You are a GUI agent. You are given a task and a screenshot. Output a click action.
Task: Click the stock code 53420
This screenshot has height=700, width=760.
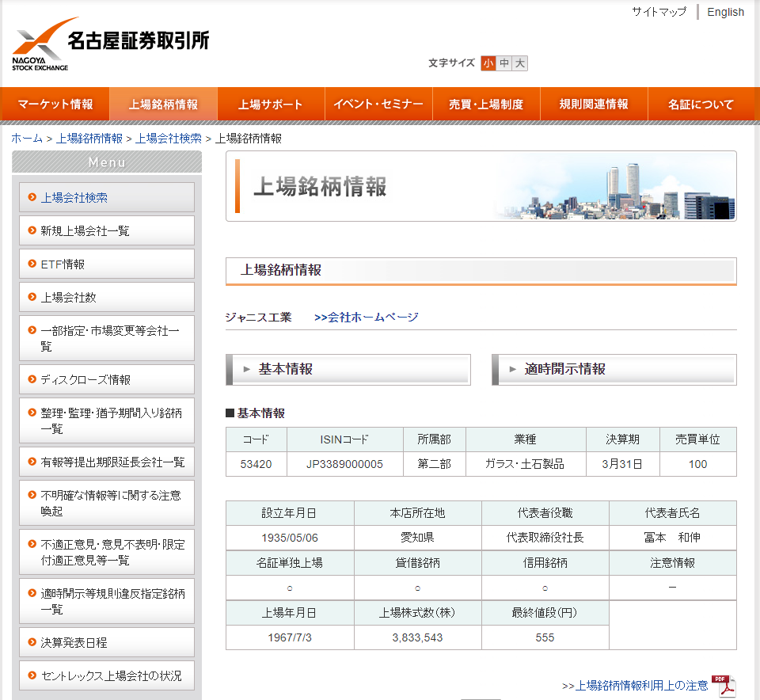tap(256, 464)
